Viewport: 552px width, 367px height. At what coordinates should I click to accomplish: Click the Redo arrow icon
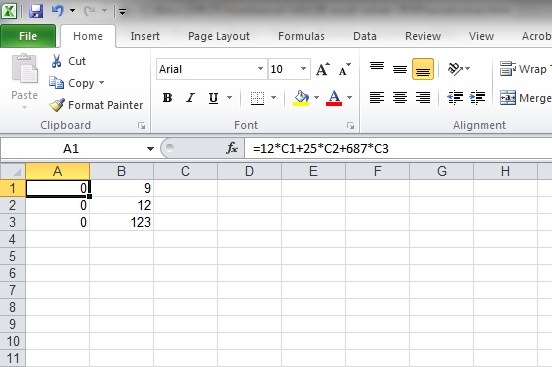point(89,11)
